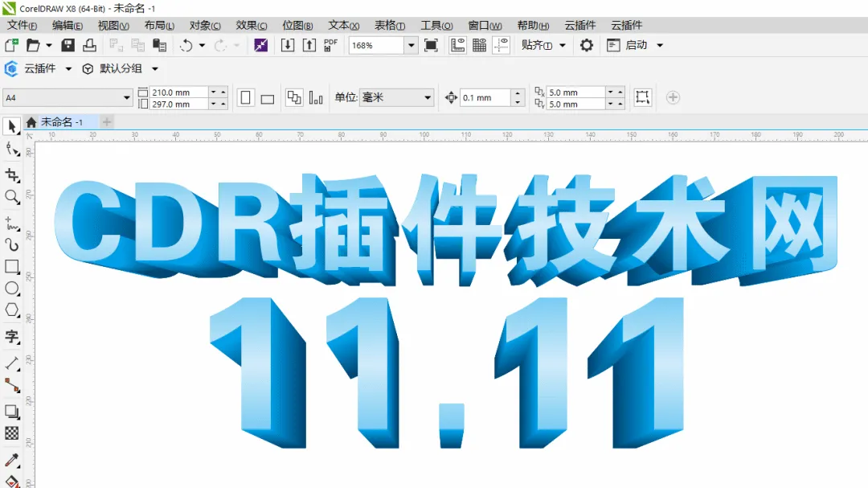Open the 窗口 menu
The height and width of the screenshot is (488, 868).
[x=485, y=26]
